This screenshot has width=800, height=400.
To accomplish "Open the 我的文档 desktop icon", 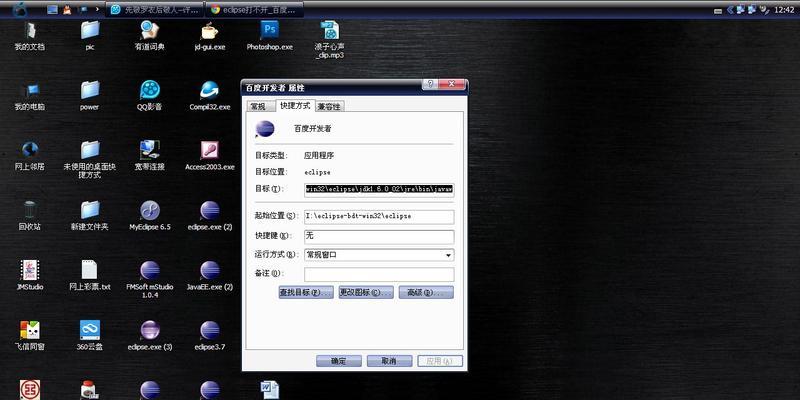I will (30, 35).
